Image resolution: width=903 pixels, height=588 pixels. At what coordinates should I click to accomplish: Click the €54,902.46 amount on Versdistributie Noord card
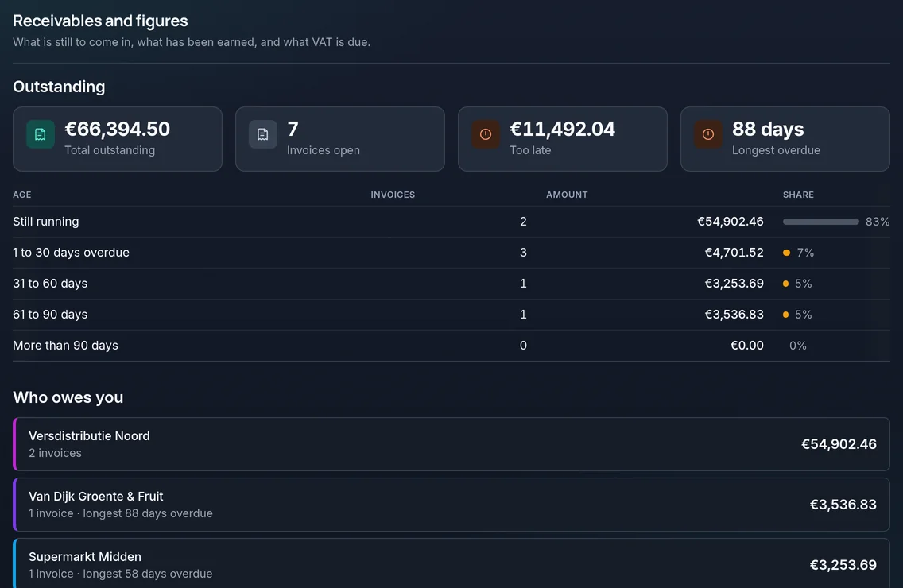(839, 444)
